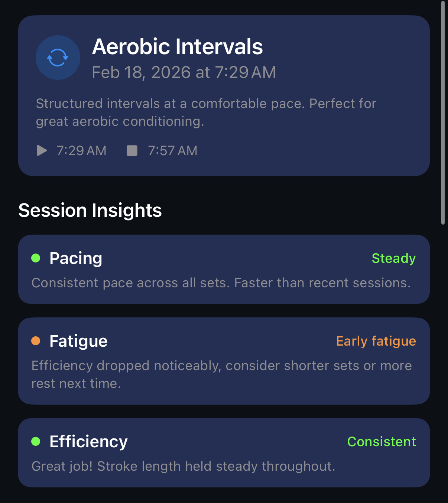This screenshot has width=448, height=503.
Task: Click the fatigue efficiency dropped description
Action: click(x=221, y=375)
